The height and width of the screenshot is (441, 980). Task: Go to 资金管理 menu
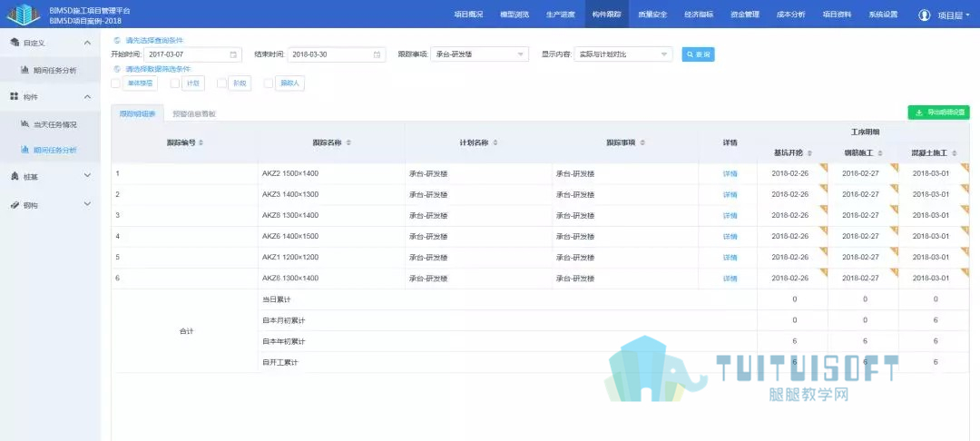[745, 15]
